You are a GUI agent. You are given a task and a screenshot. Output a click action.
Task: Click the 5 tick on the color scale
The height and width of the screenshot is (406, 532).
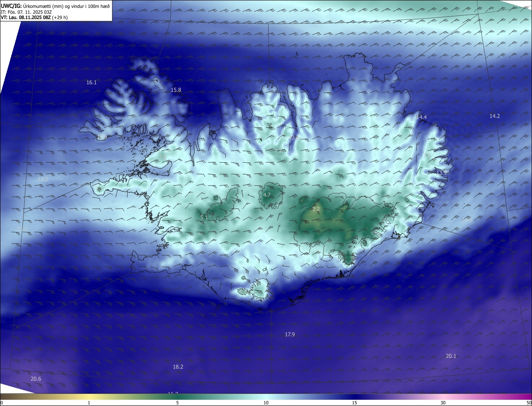[177, 403]
